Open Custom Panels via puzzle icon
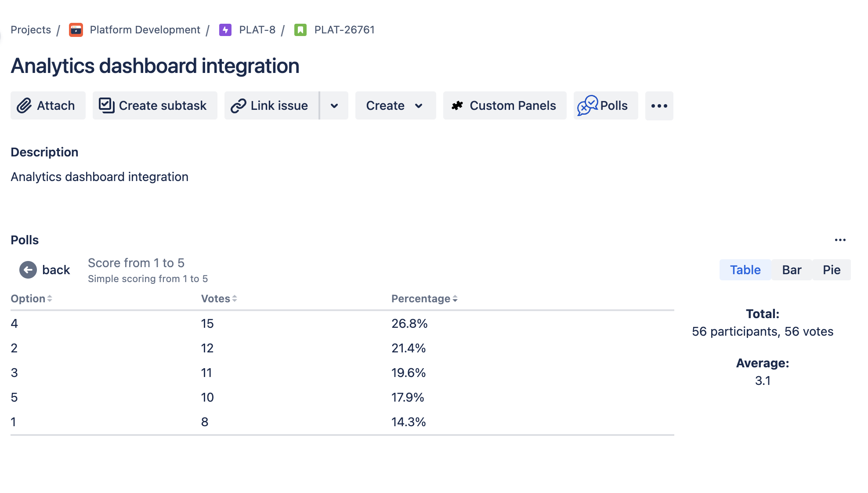 coord(457,105)
